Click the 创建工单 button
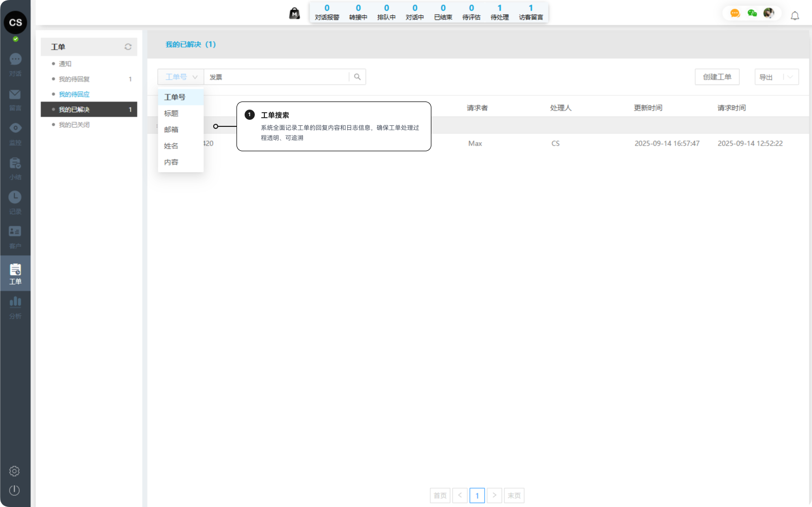 point(717,77)
